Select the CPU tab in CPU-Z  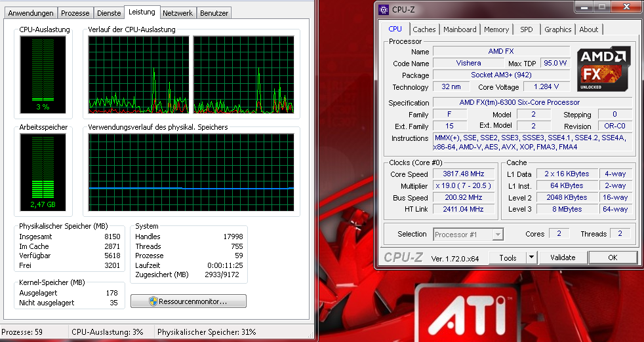[x=395, y=29]
